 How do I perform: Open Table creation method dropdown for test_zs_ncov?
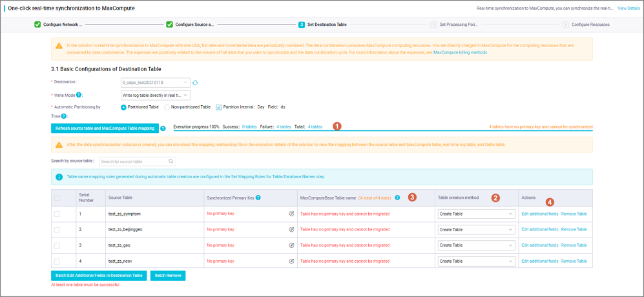point(477,261)
